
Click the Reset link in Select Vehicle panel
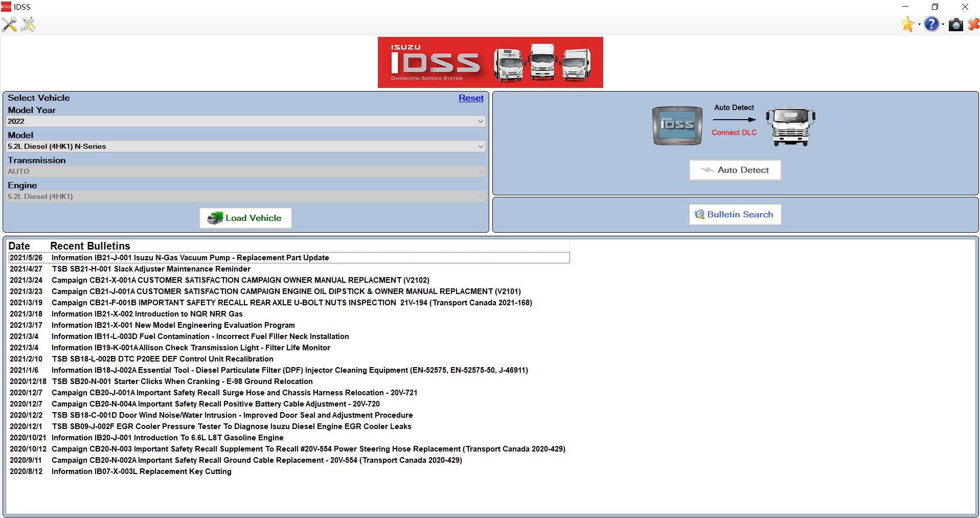coord(471,98)
